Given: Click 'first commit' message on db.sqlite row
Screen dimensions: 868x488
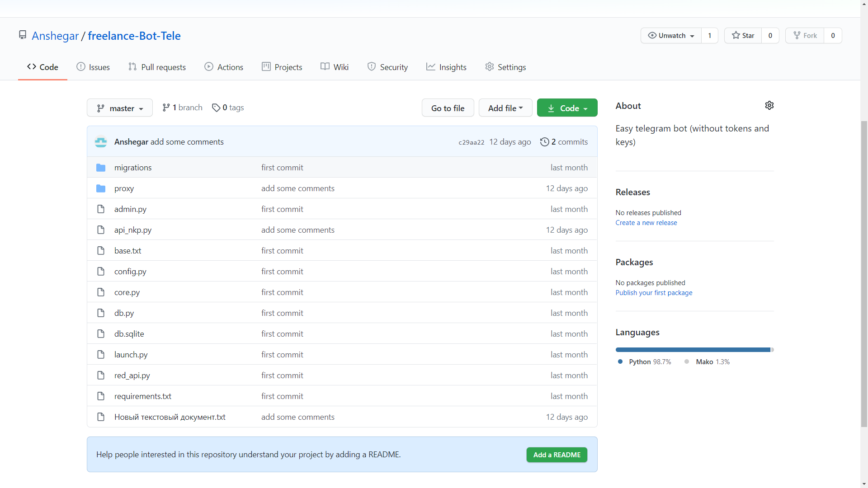Looking at the screenshot, I should point(282,334).
